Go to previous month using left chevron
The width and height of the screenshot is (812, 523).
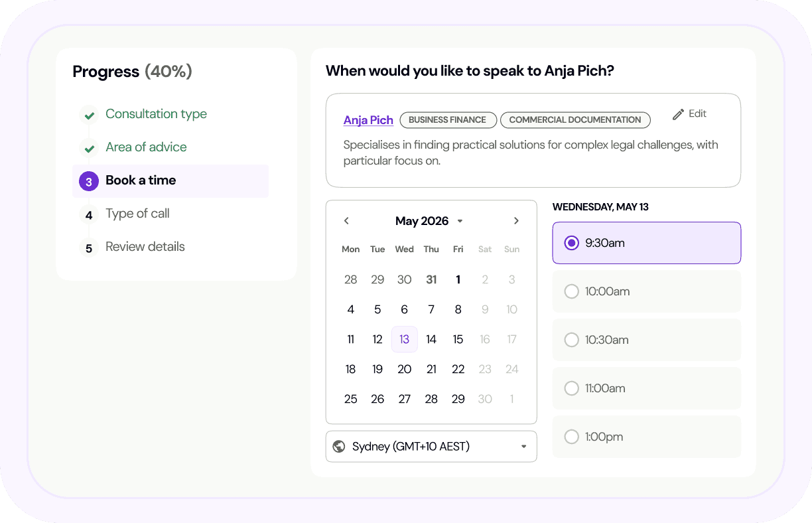(346, 221)
